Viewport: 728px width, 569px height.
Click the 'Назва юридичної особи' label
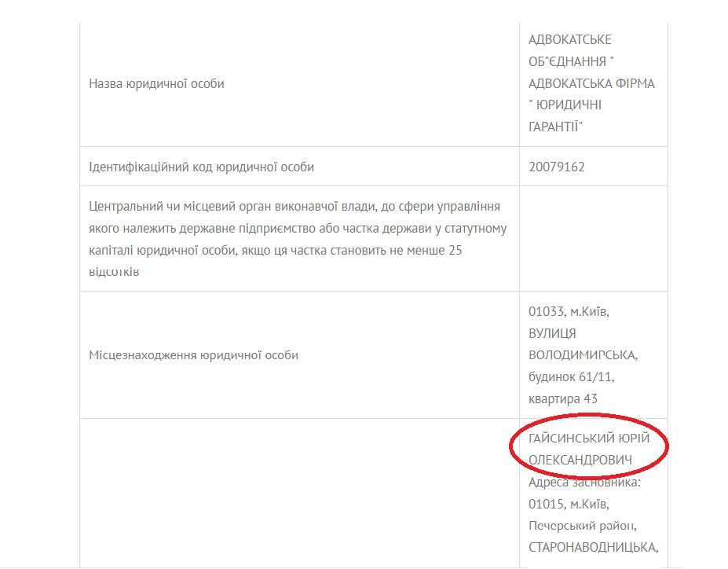tap(156, 83)
